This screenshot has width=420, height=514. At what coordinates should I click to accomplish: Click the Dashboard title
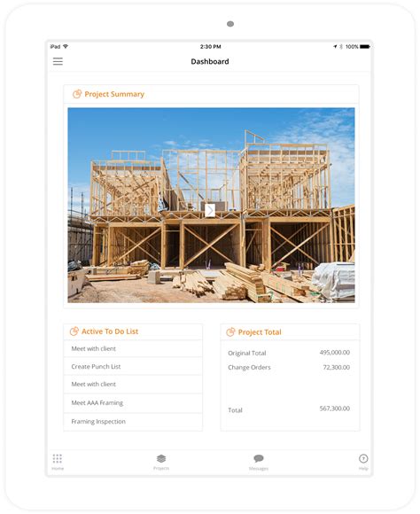pos(210,61)
